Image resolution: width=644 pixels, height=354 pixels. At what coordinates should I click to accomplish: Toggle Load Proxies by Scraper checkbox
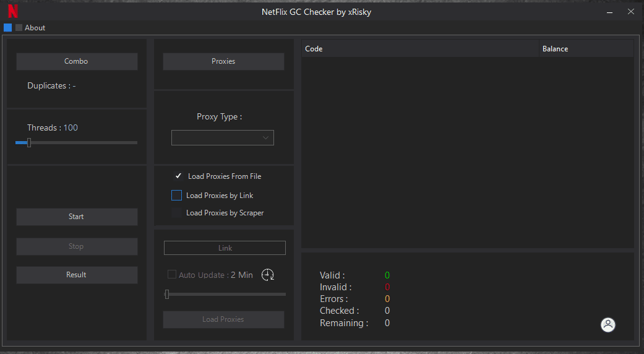[x=177, y=213]
